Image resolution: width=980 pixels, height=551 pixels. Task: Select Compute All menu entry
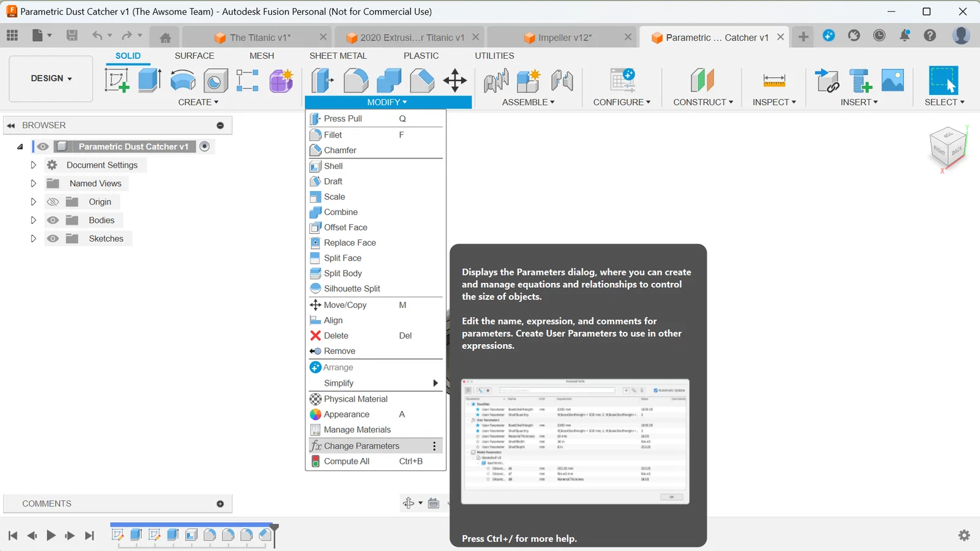[375, 461]
